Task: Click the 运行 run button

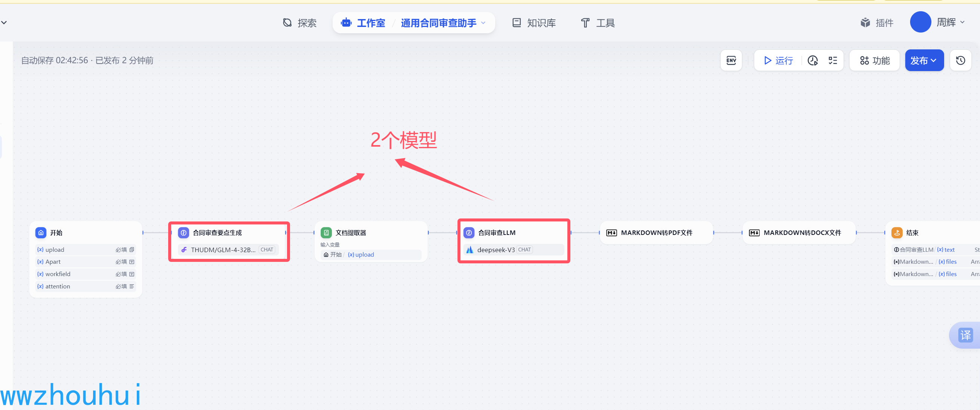Action: 778,61
